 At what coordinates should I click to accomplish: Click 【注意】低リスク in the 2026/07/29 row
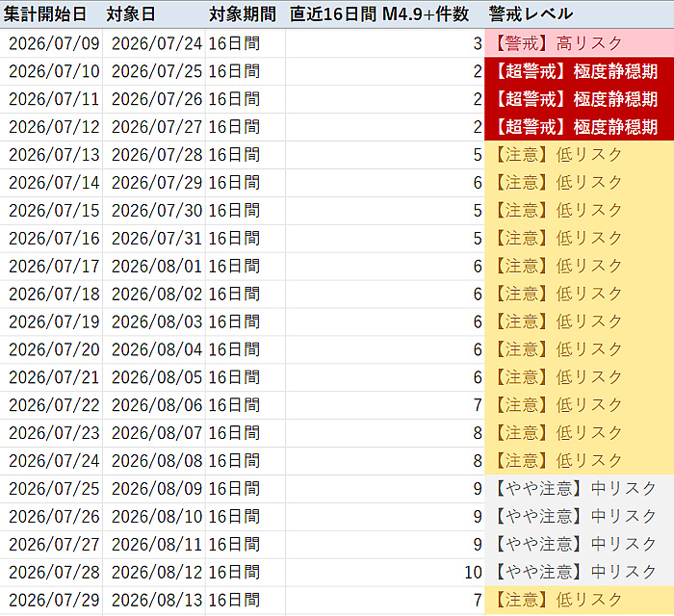[579, 600]
